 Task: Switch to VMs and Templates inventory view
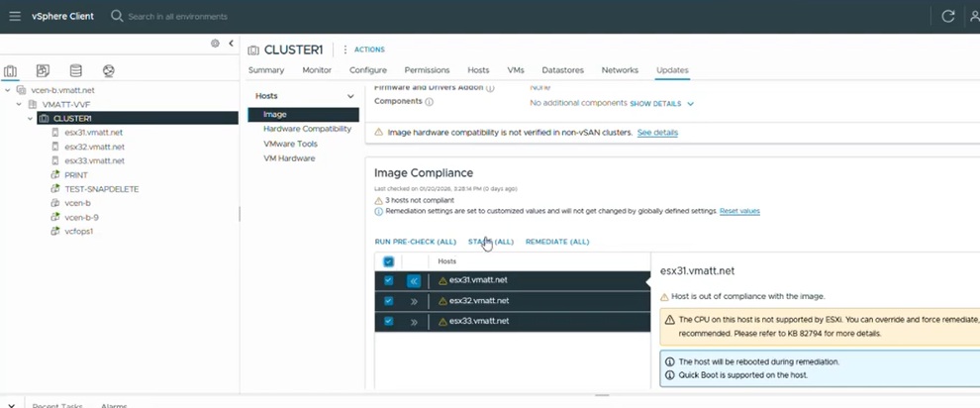click(43, 71)
